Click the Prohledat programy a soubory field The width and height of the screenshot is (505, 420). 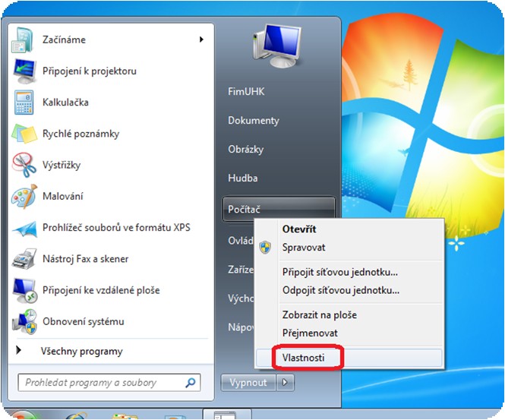[109, 383]
